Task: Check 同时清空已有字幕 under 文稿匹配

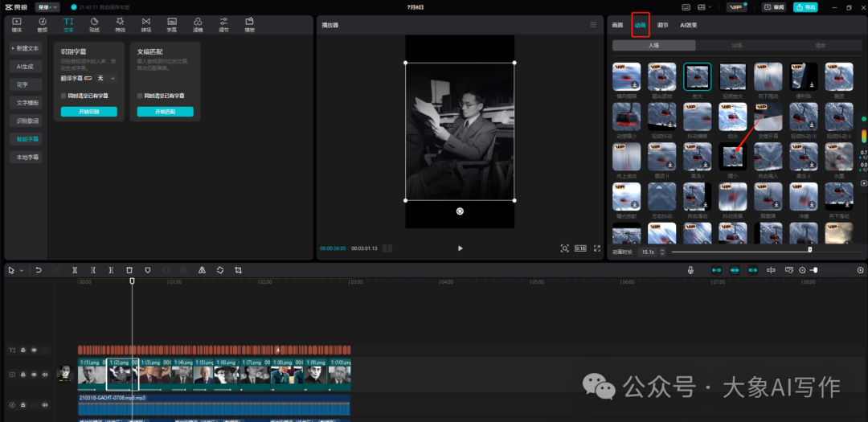Action: point(140,96)
